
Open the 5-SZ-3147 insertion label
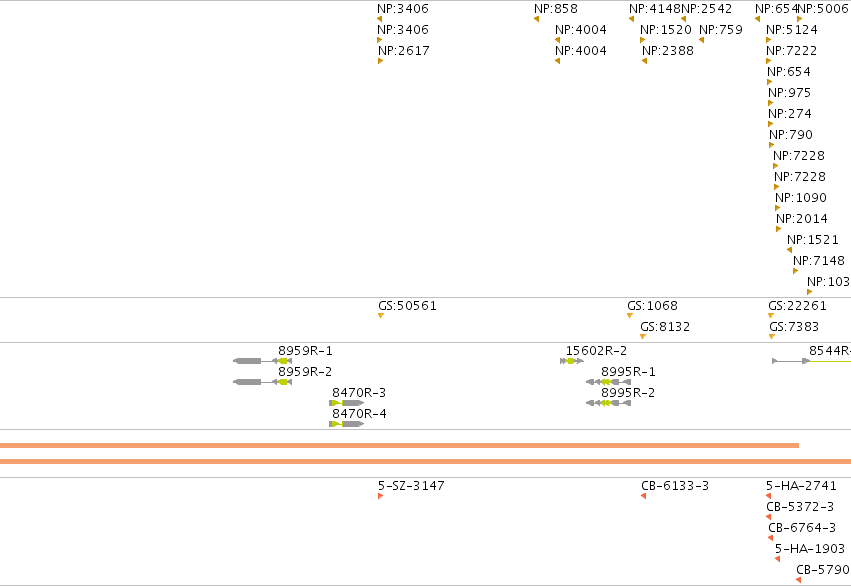click(411, 486)
